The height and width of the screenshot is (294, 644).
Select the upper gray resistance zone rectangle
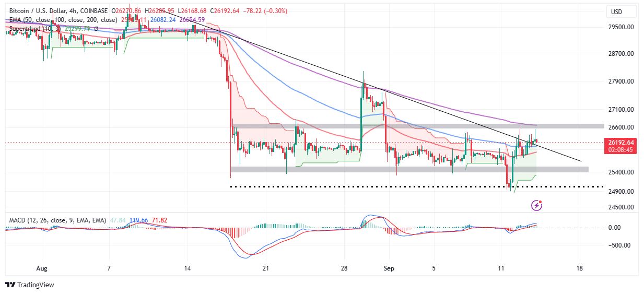[418, 126]
